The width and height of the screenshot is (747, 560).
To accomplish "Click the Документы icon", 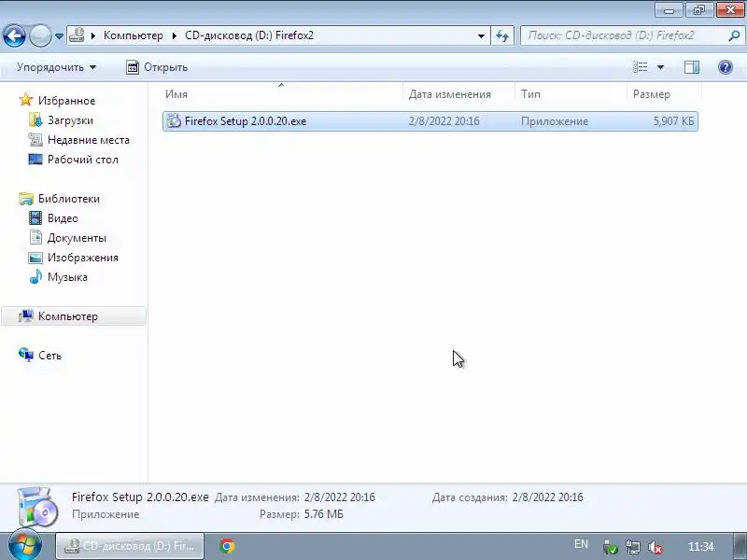I will pyautogui.click(x=35, y=237).
